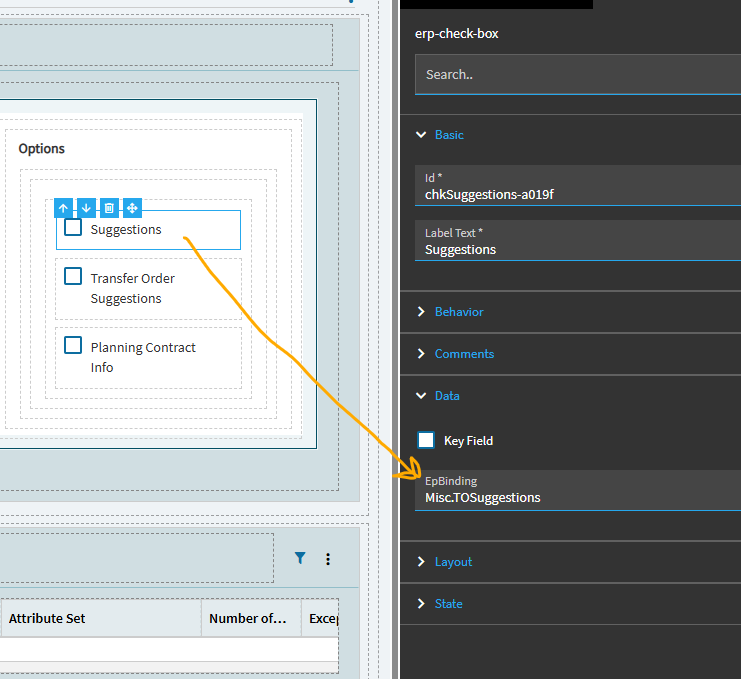Screen dimensions: 741x679
Task: Tick the Suggestions checkbox
Action: click(73, 227)
